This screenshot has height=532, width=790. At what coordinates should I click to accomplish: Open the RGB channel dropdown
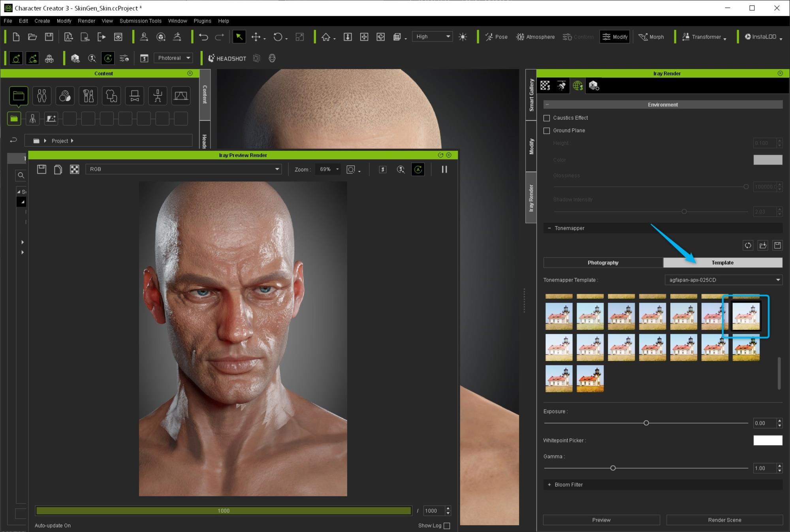pos(183,169)
